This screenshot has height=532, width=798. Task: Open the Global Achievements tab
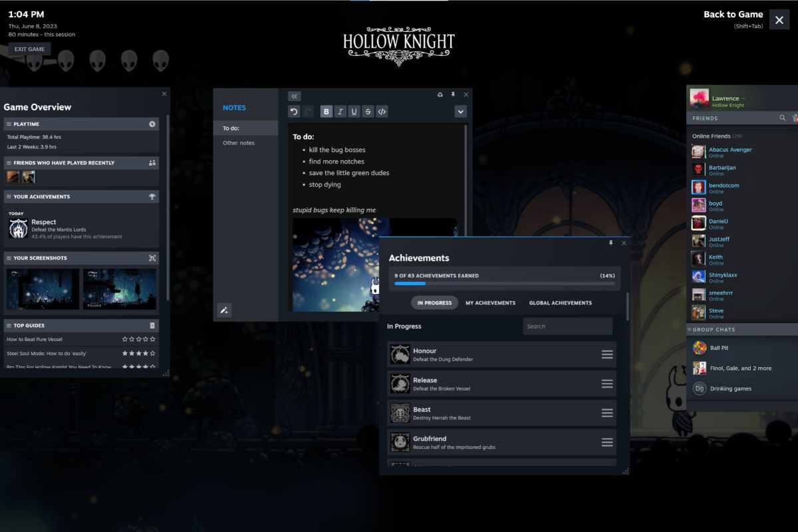tap(561, 303)
